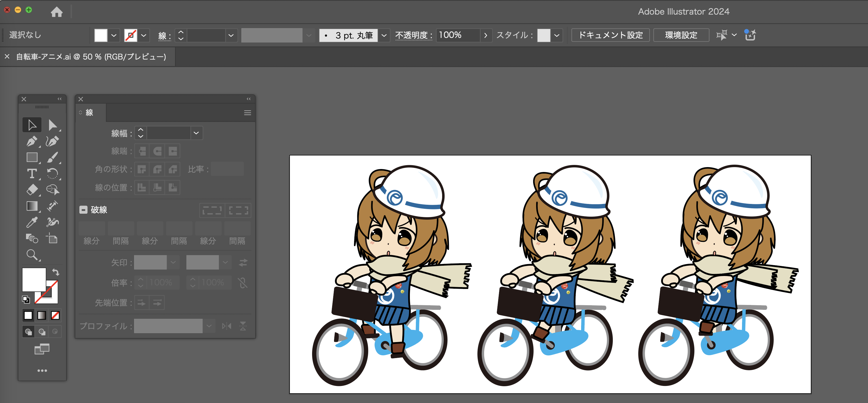Click the Gradient mode button below swatches
The width and height of the screenshot is (868, 403).
[x=42, y=316]
